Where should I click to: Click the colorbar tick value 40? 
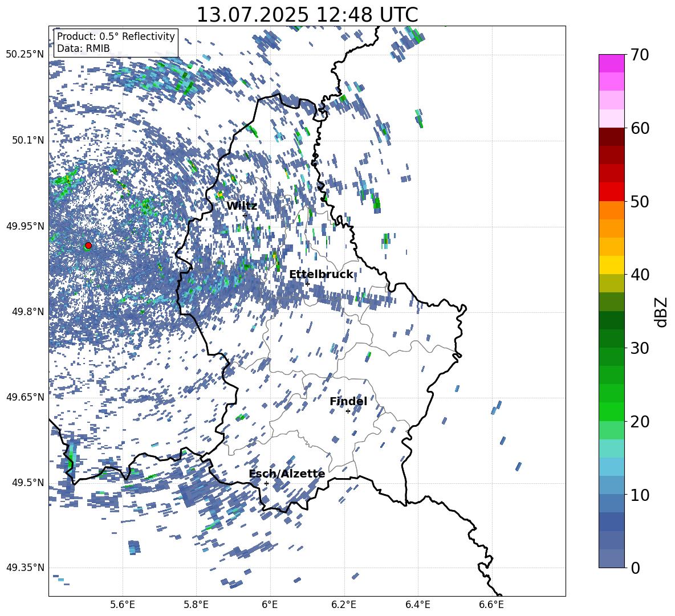639,275
